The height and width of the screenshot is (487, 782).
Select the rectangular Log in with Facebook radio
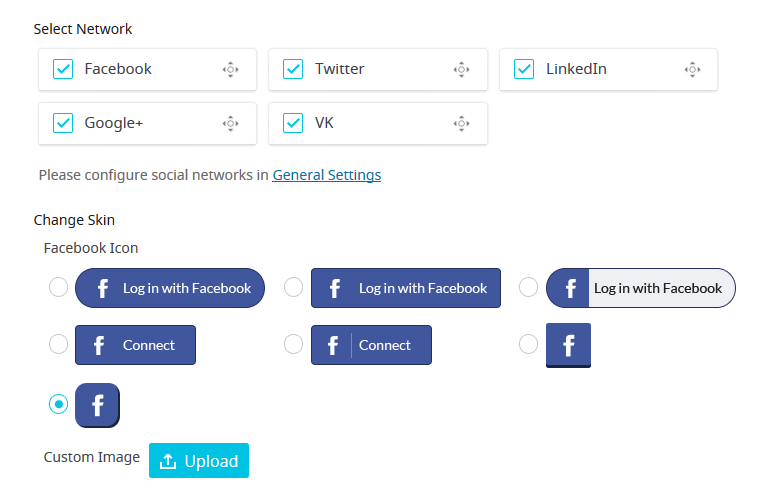point(293,287)
